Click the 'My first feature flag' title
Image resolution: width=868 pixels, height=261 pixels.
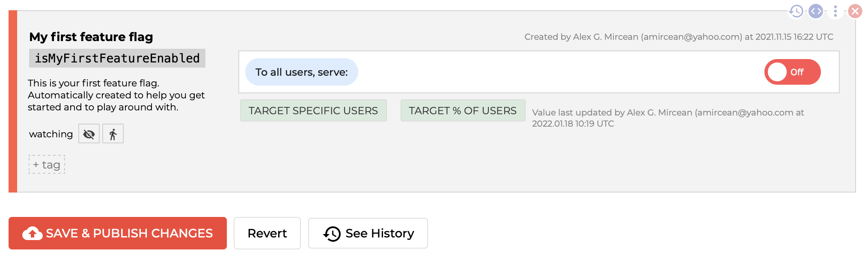(91, 37)
